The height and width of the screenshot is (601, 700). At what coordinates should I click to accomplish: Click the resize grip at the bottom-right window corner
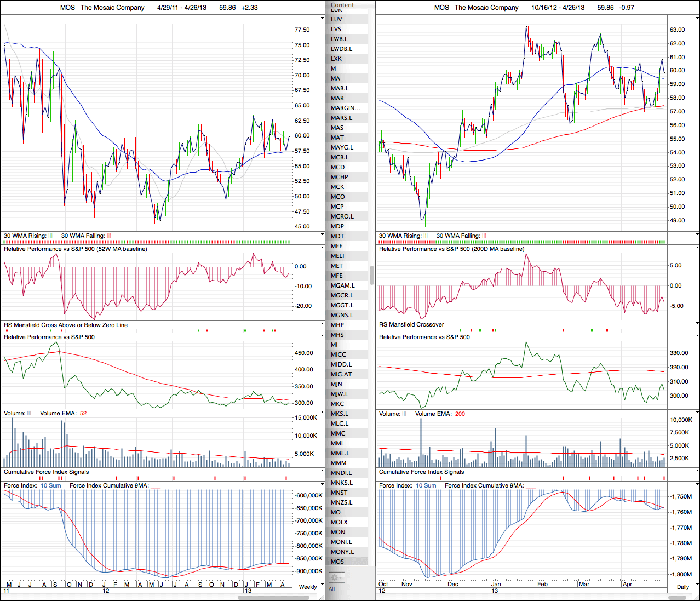[x=695, y=597]
